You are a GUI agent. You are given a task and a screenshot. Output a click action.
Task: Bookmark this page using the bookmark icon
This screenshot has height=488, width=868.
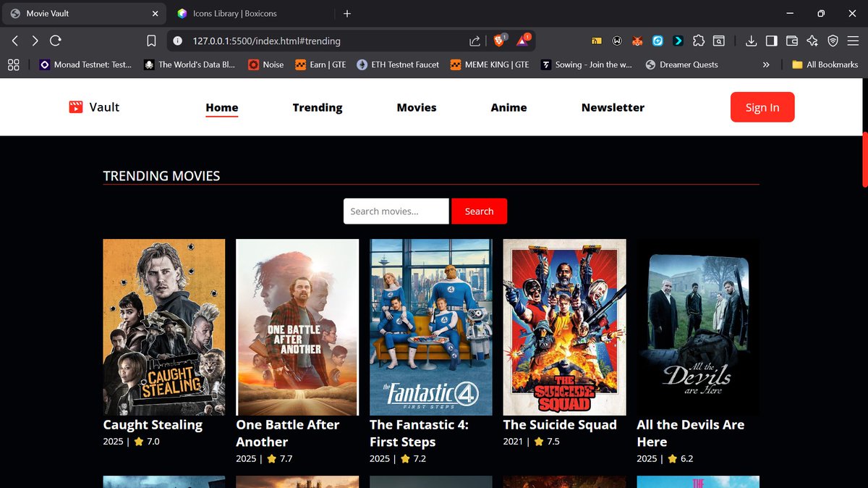pyautogui.click(x=151, y=41)
